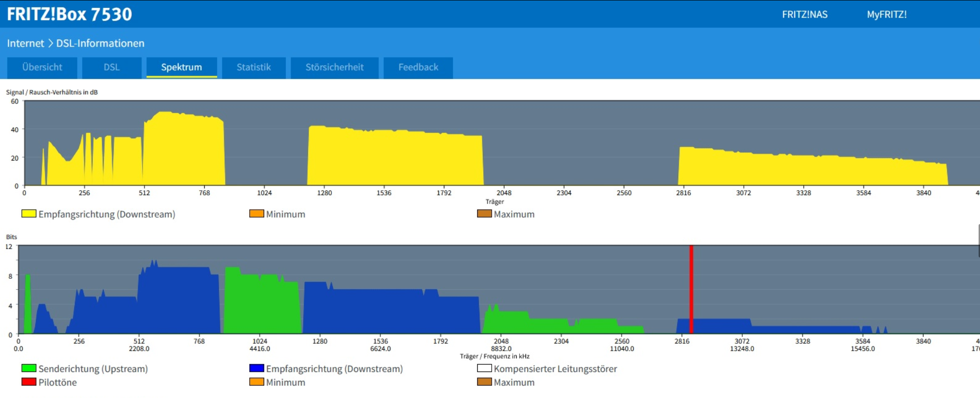Click the '13248.0' frequency value
Viewport: 980px width, 398px height.
742,349
